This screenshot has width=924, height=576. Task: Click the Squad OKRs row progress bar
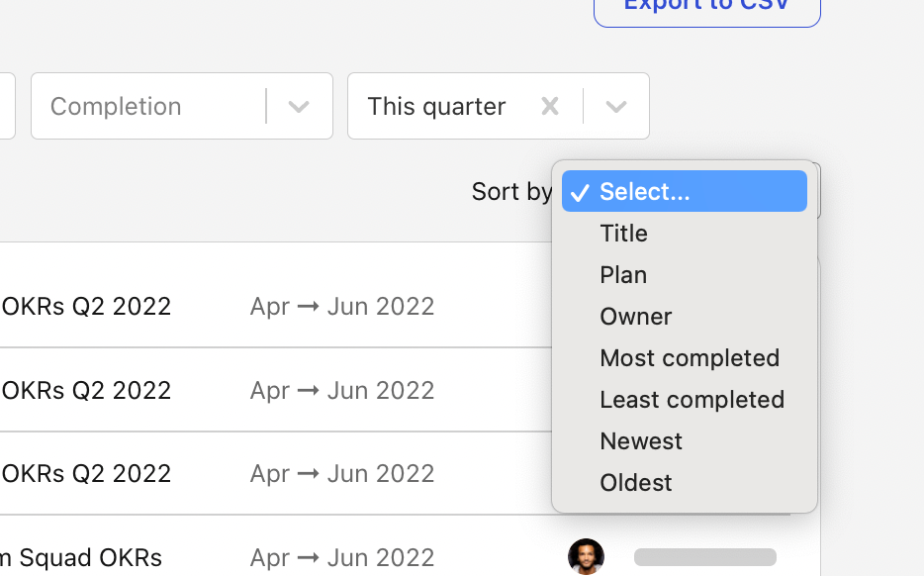tap(704, 557)
